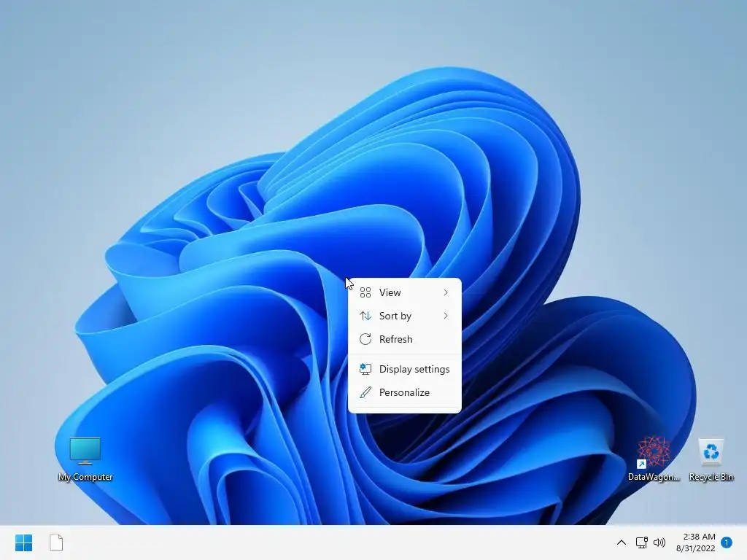
Task: Click the taskbar clock 2:38 AM
Action: 699,537
